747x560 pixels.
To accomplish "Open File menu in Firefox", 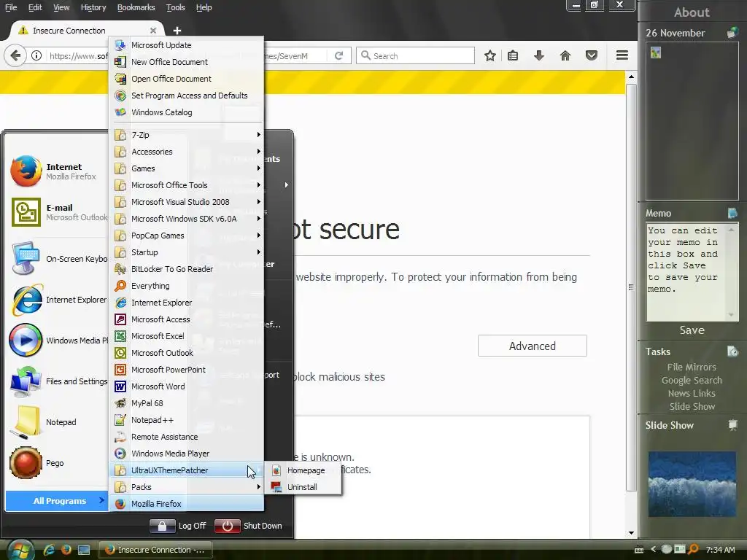I will click(11, 7).
